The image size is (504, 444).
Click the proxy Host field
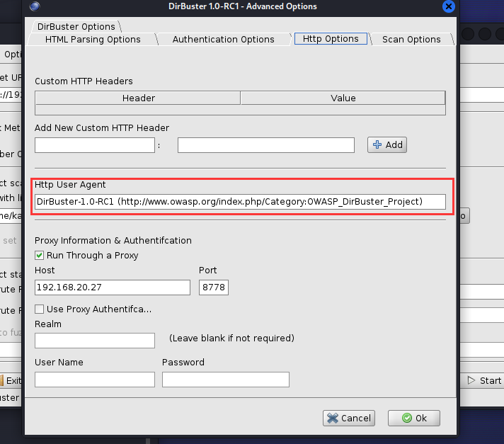pos(113,288)
